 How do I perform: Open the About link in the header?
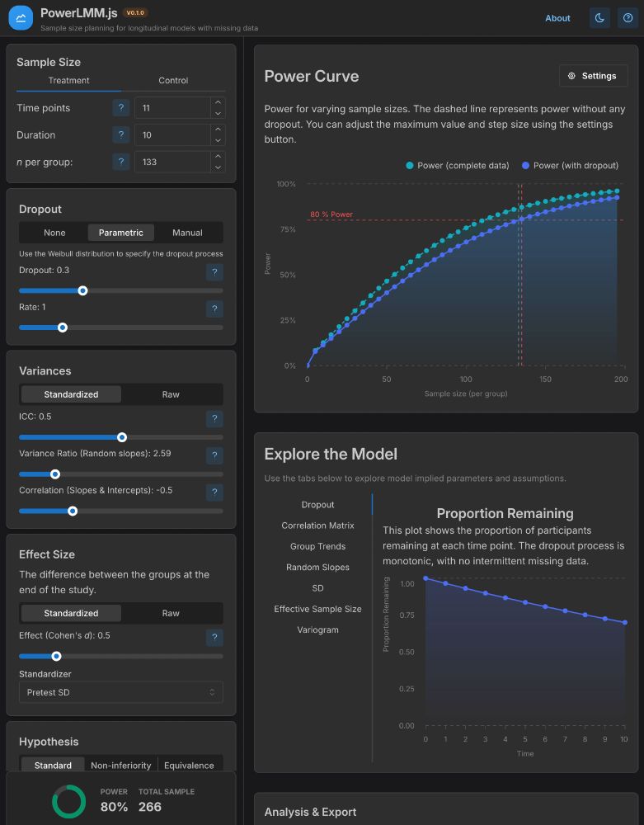coord(557,18)
